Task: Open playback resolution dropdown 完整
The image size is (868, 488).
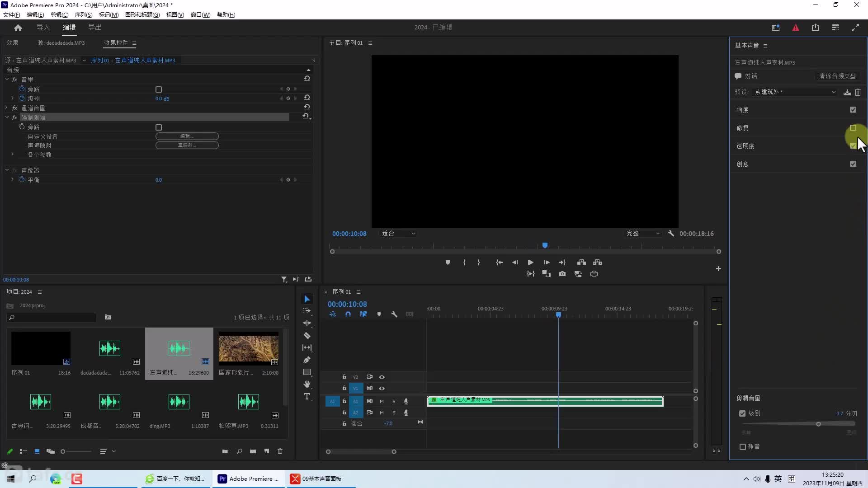Action: click(643, 234)
